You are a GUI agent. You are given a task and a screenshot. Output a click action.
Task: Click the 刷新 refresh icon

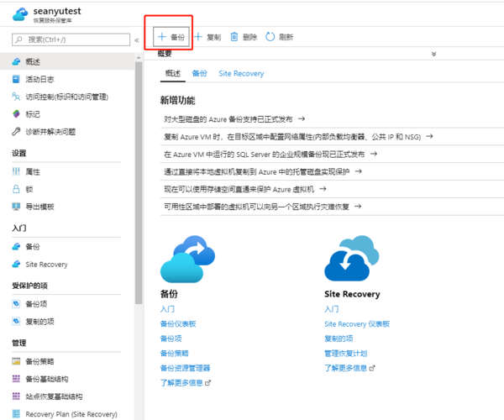270,37
